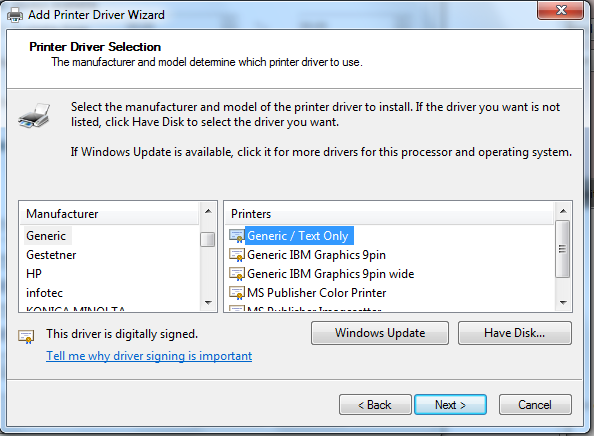The width and height of the screenshot is (594, 436).
Task: Click the signed-driver icon beside Generic / Text Only
Action: click(x=237, y=236)
